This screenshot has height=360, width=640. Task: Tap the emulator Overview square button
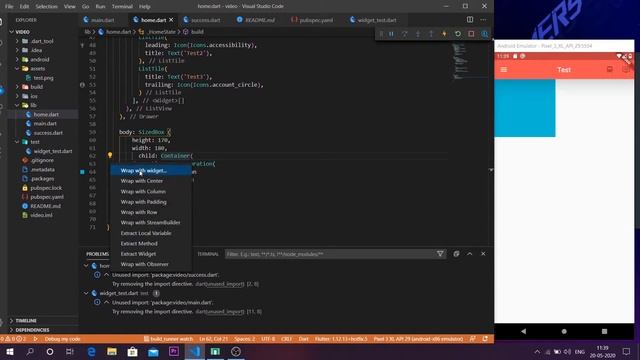[x=604, y=331]
